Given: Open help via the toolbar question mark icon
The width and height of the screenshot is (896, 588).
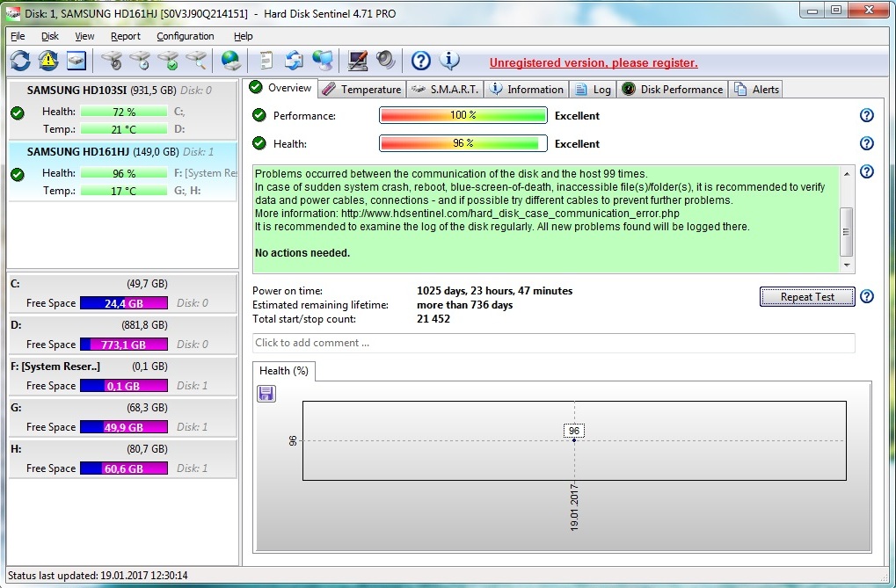Looking at the screenshot, I should coord(421,61).
